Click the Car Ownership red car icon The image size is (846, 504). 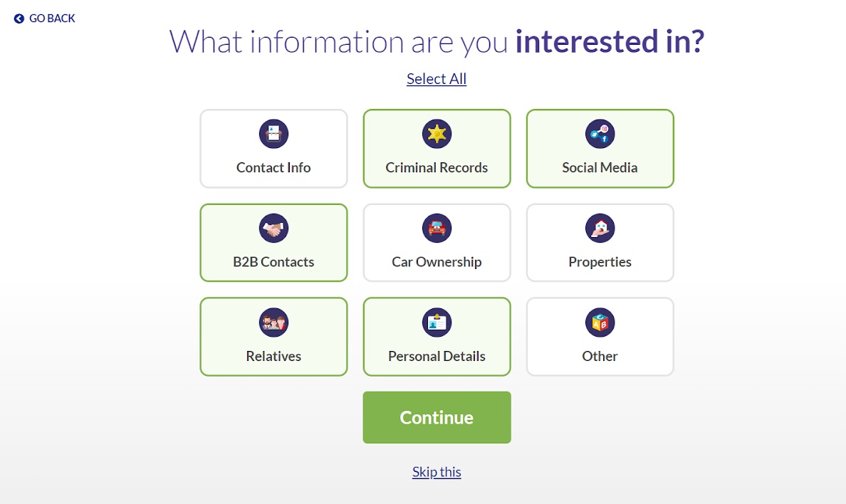coord(437,229)
